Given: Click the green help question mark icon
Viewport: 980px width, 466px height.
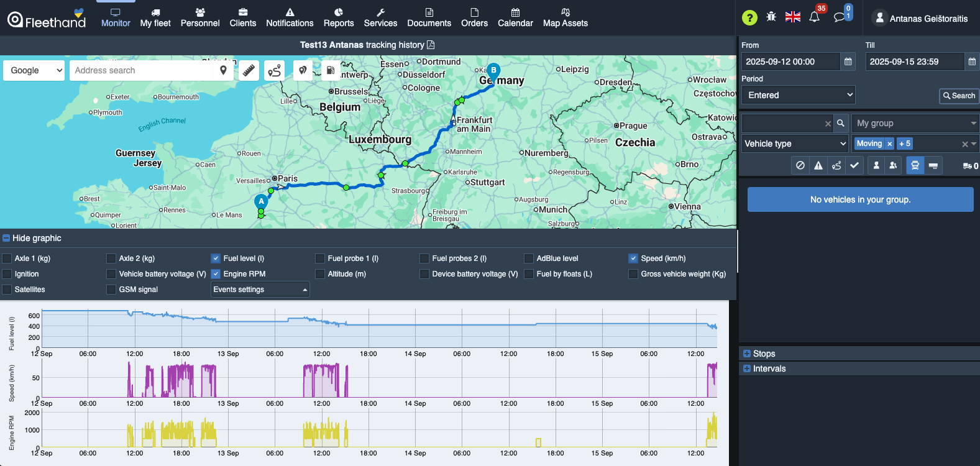Looking at the screenshot, I should tap(750, 17).
